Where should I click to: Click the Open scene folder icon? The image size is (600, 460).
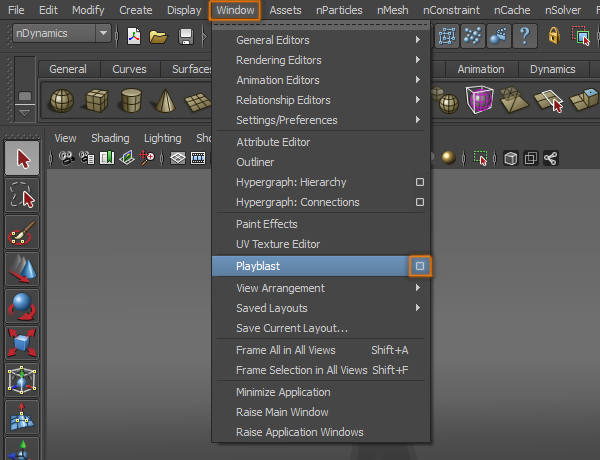pos(158,36)
